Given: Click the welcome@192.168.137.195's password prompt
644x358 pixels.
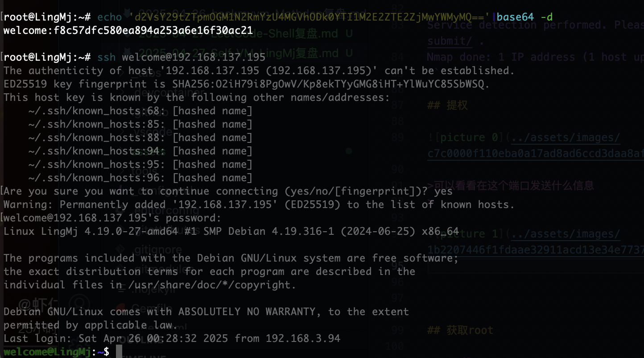Looking at the screenshot, I should (x=112, y=218).
